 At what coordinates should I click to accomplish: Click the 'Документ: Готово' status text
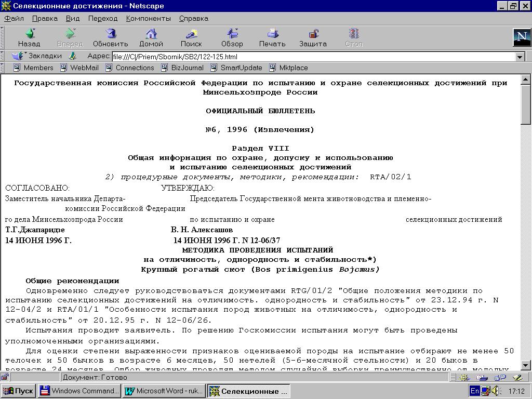pyautogui.click(x=95, y=377)
